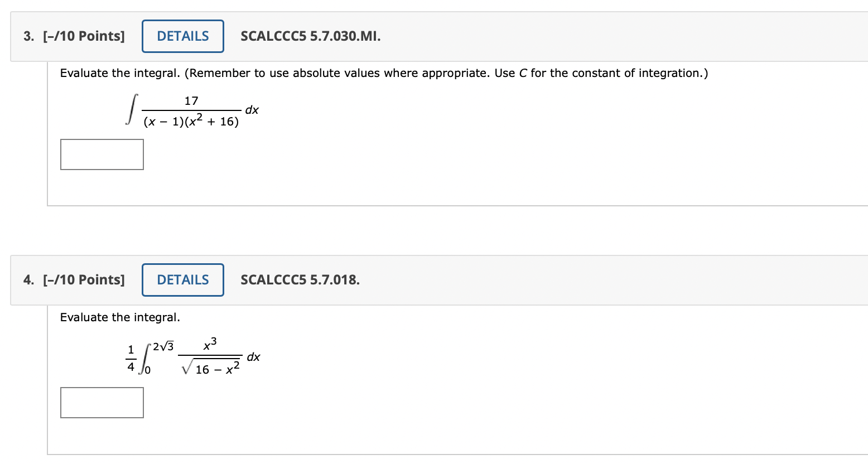Open DETAILS for question 3

pyautogui.click(x=182, y=36)
